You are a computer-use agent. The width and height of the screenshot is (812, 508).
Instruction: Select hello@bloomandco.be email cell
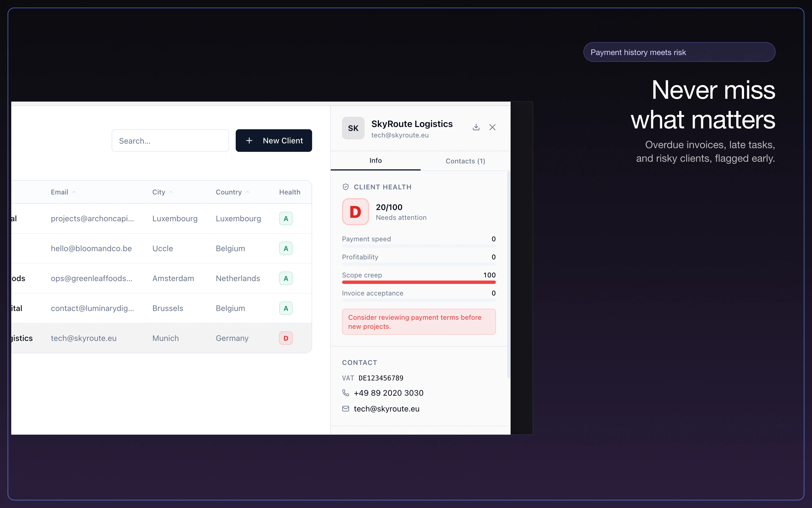coord(91,248)
